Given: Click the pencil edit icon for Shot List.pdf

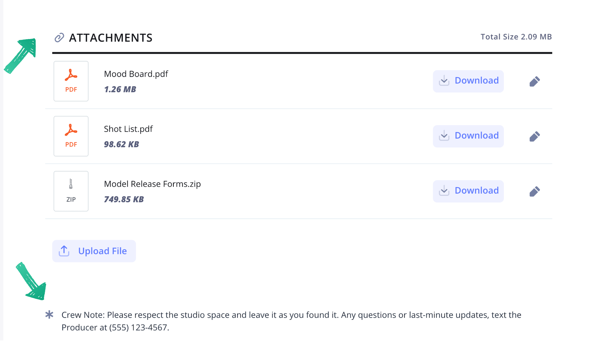Looking at the screenshot, I should (534, 136).
